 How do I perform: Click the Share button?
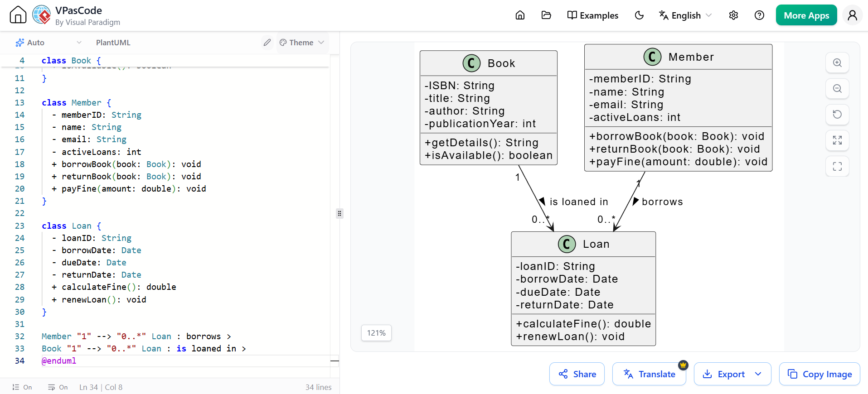[577, 374]
